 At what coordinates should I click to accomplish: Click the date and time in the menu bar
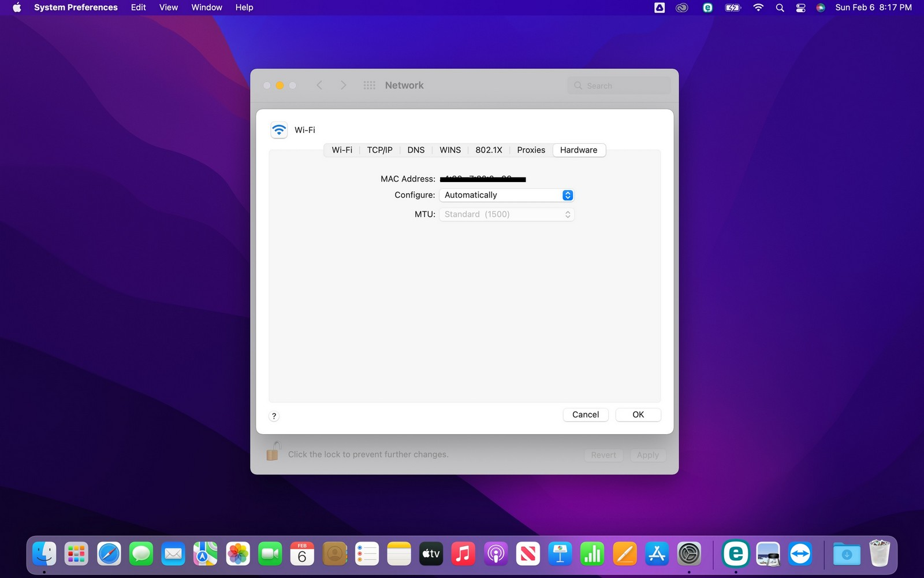874,8
